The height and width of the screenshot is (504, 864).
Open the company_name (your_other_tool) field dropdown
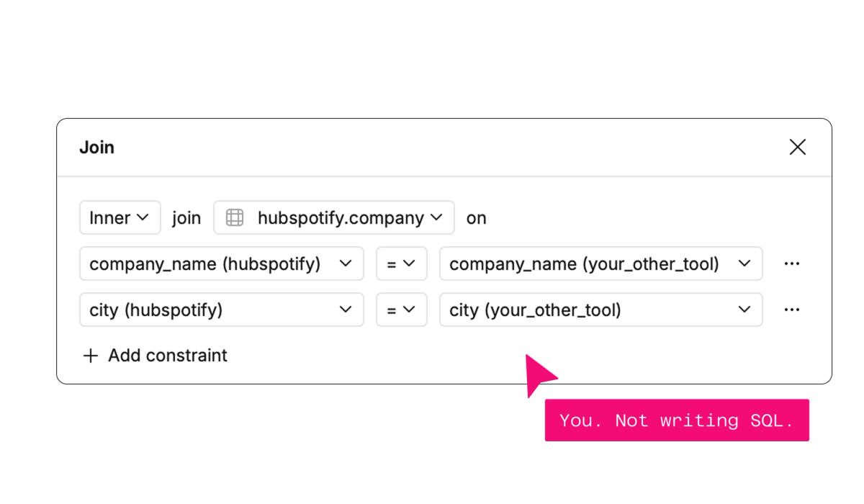601,264
